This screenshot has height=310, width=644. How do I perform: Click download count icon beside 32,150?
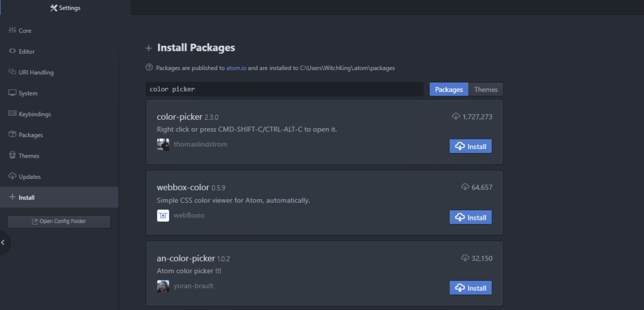pyautogui.click(x=465, y=258)
